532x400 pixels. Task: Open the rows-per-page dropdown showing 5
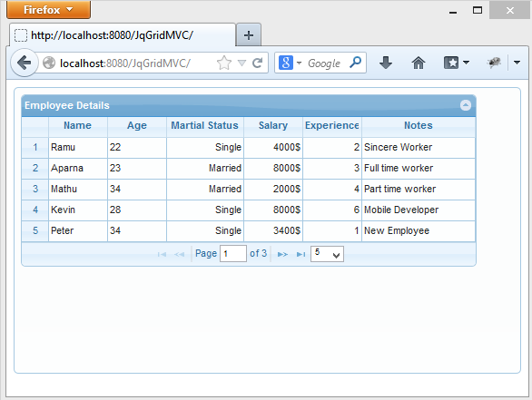point(327,254)
